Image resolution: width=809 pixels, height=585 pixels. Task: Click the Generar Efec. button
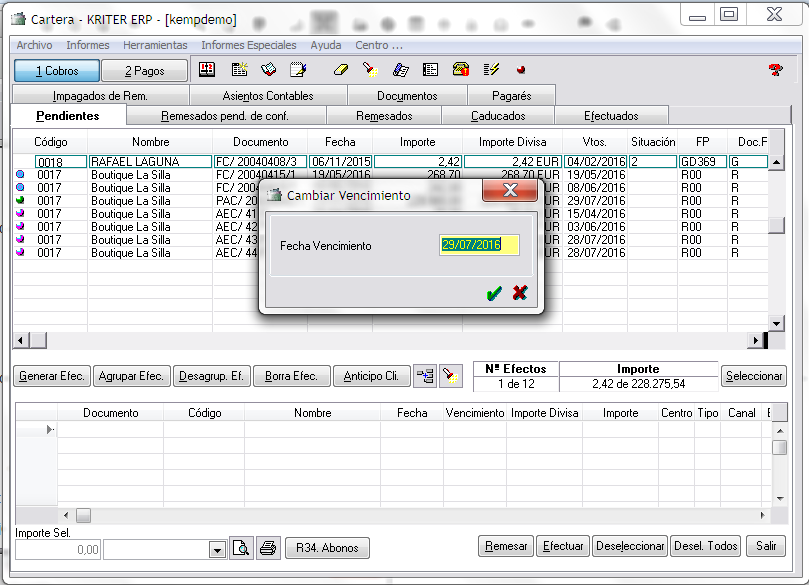pyautogui.click(x=52, y=376)
